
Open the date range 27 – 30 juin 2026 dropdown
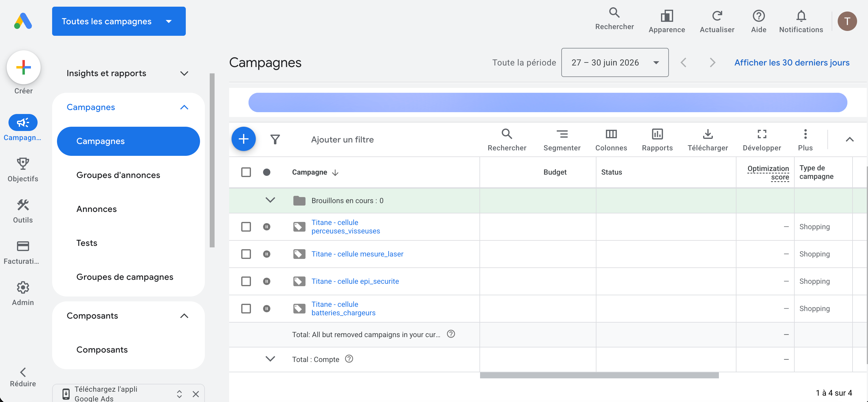coord(615,62)
